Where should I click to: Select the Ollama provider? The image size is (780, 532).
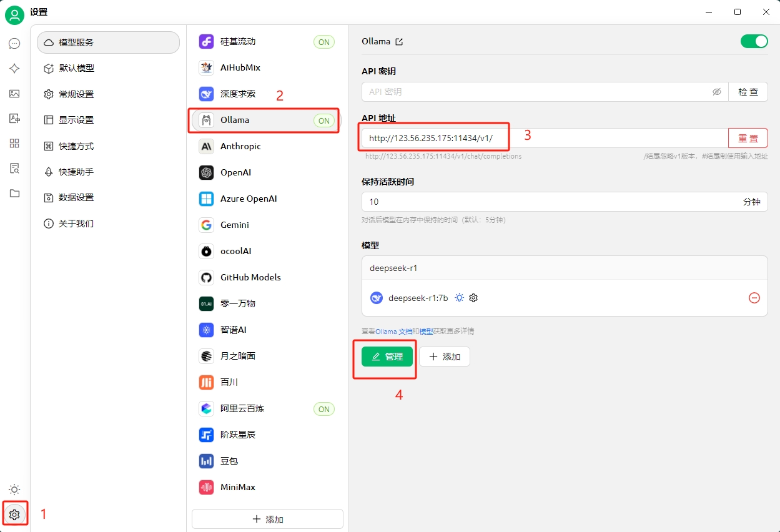pos(267,120)
